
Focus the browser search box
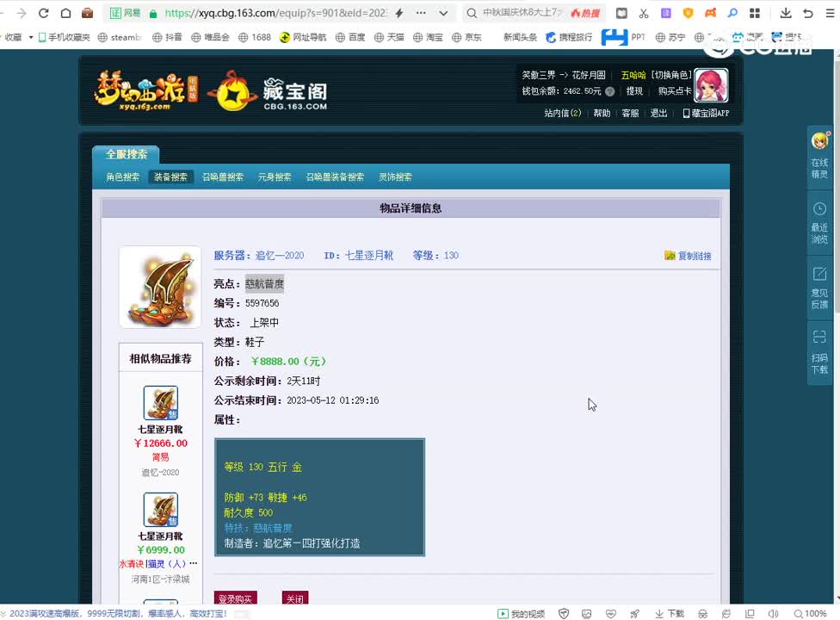point(522,13)
